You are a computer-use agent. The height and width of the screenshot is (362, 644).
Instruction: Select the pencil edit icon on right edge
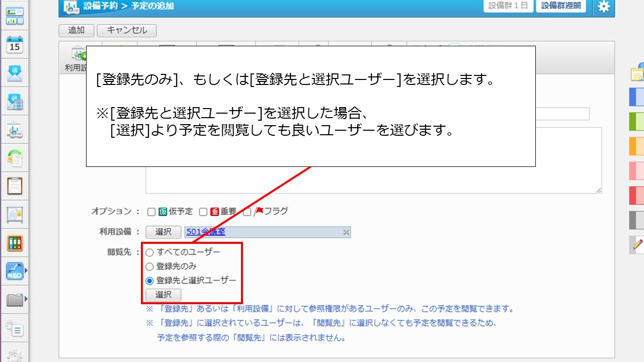[x=637, y=245]
